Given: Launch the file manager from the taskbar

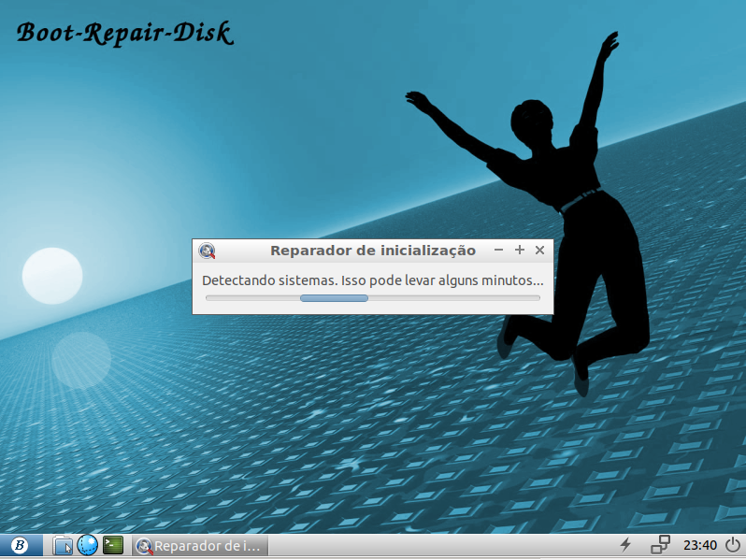Looking at the screenshot, I should point(63,545).
